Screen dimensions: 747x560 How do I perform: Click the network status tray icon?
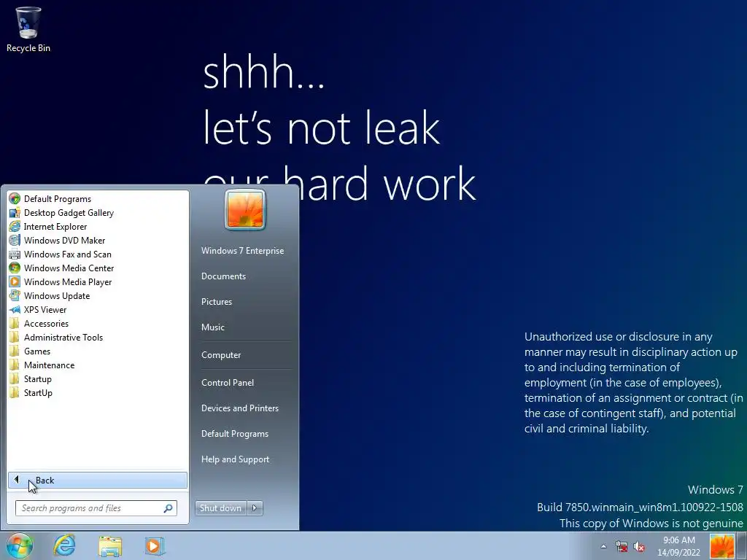pos(622,546)
